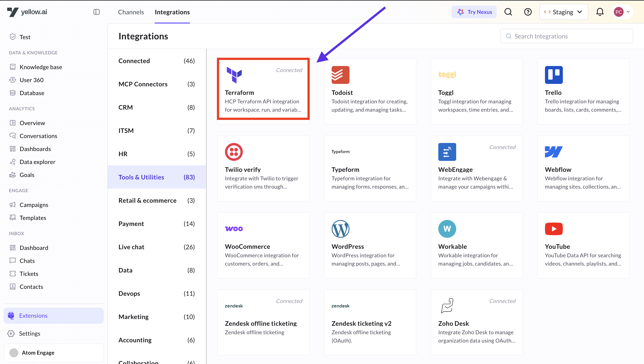The width and height of the screenshot is (644, 364).
Task: Select the Devops category
Action: (x=157, y=294)
